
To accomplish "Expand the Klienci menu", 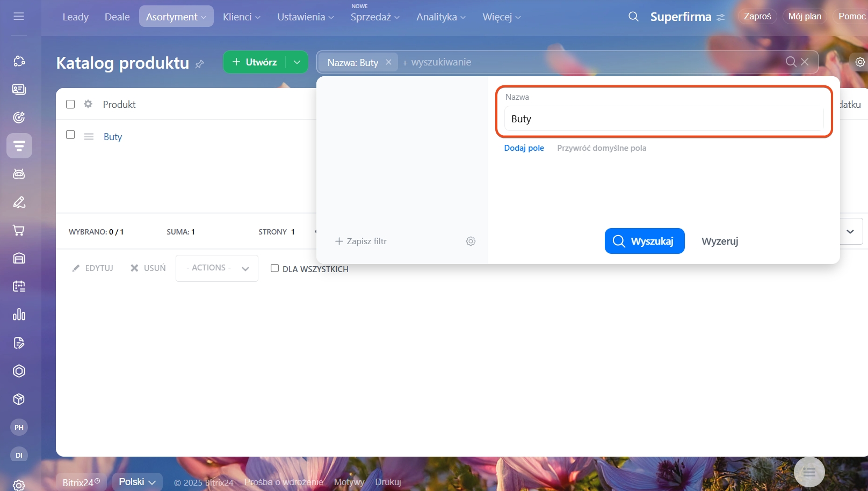I will [242, 17].
